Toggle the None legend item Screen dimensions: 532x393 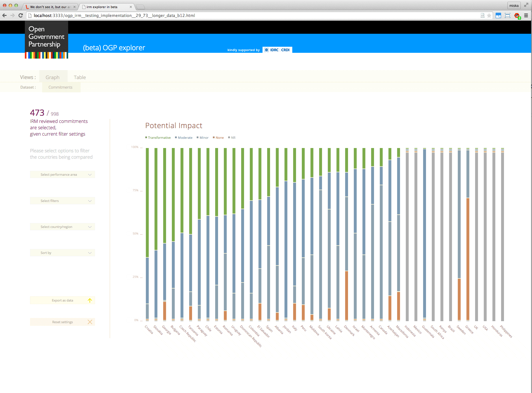218,138
